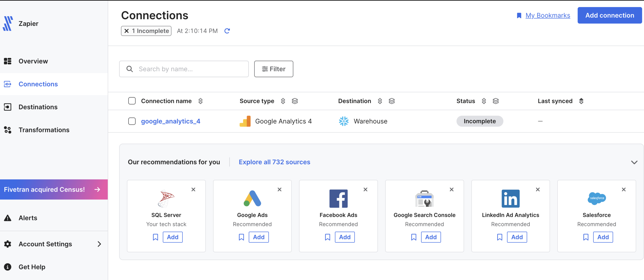Sort by the Status column
The width and height of the screenshot is (644, 280).
point(484,101)
